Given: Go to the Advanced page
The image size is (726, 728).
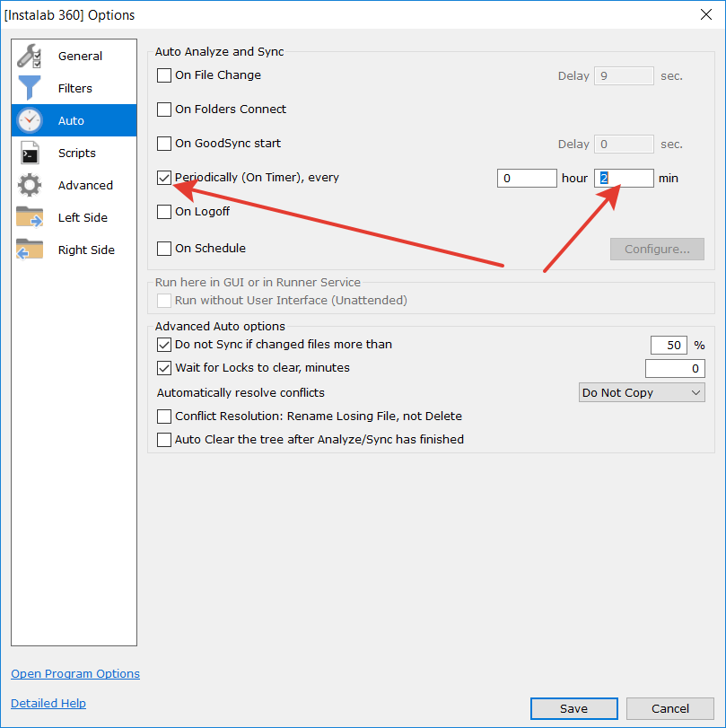Looking at the screenshot, I should tap(74, 185).
